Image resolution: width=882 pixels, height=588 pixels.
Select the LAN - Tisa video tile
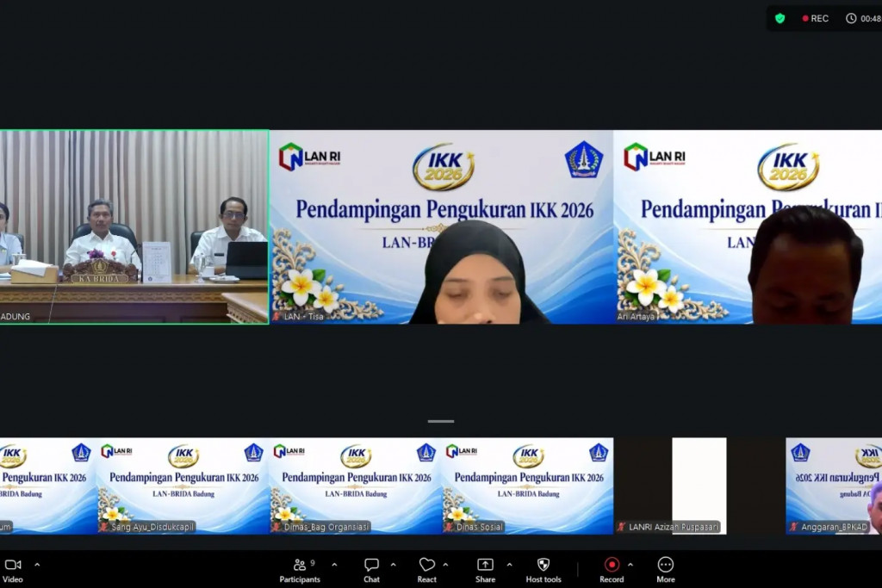click(441, 227)
